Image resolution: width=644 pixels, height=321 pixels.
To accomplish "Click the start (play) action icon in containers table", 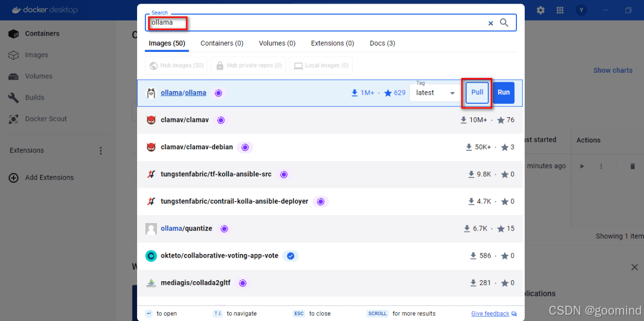I will [x=582, y=166].
